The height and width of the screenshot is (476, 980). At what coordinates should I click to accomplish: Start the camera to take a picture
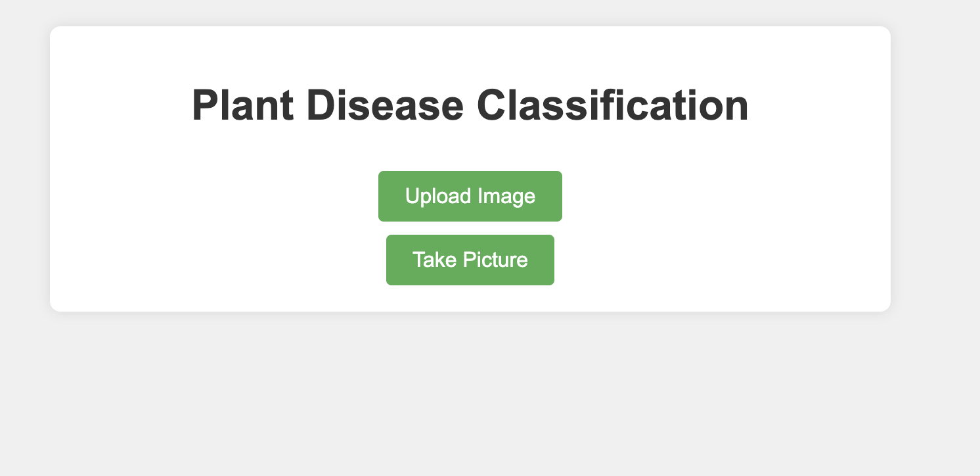[470, 260]
